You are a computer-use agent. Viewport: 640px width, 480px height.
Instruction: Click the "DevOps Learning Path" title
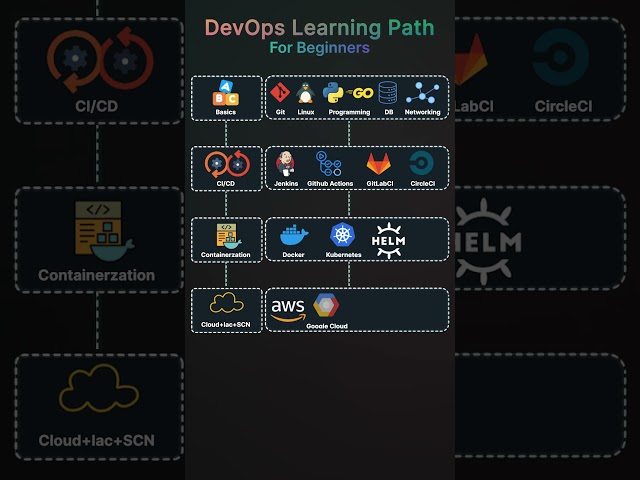(x=320, y=28)
